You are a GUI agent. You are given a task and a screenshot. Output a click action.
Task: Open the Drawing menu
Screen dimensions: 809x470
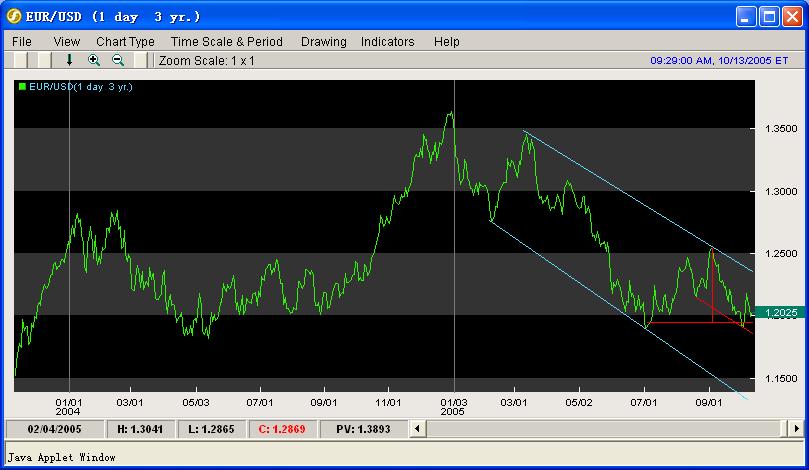point(323,42)
